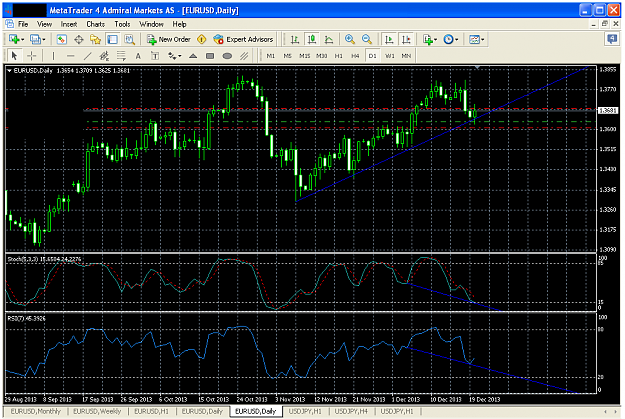This screenshot has height=419, width=625.
Task: Switch timeframe to MN
Action: 406,56
